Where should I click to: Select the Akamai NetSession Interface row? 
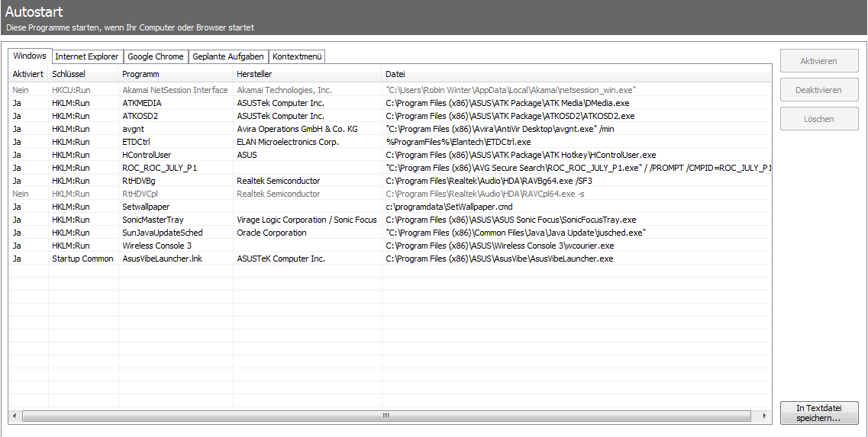coord(389,90)
